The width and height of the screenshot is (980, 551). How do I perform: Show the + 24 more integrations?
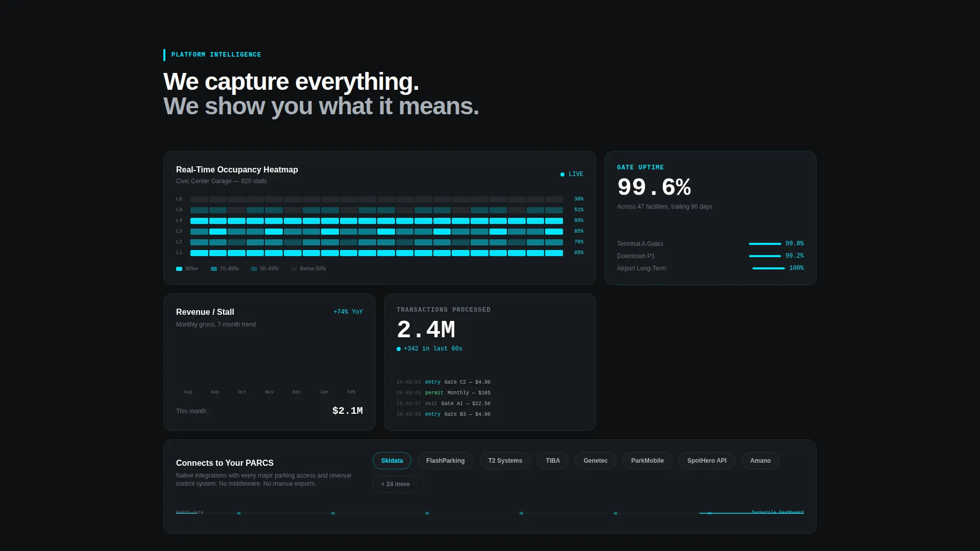pos(395,484)
